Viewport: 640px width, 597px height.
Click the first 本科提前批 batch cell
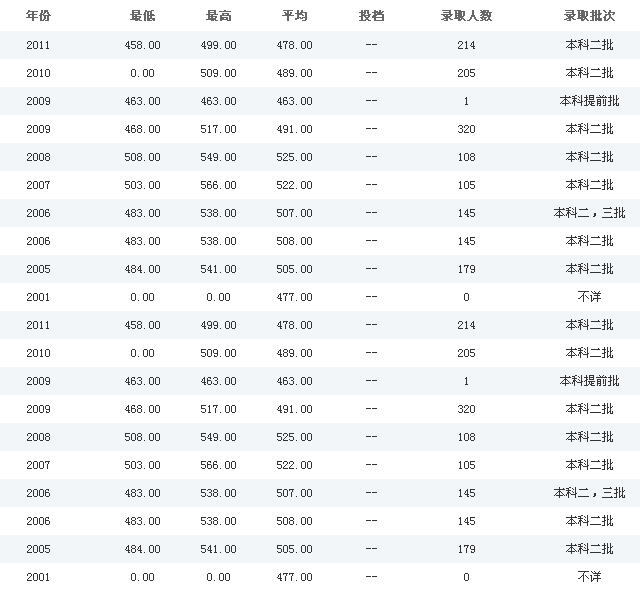[x=589, y=101]
